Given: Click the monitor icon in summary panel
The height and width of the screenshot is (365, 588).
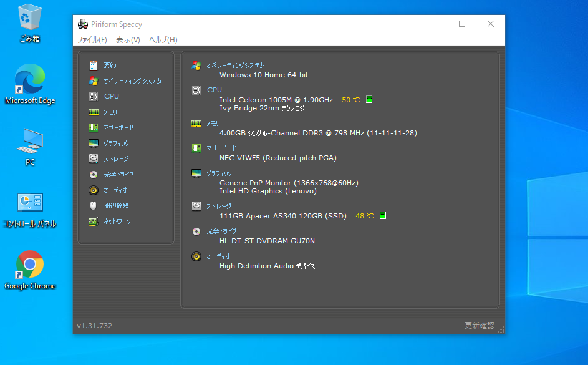Looking at the screenshot, I should [196, 173].
